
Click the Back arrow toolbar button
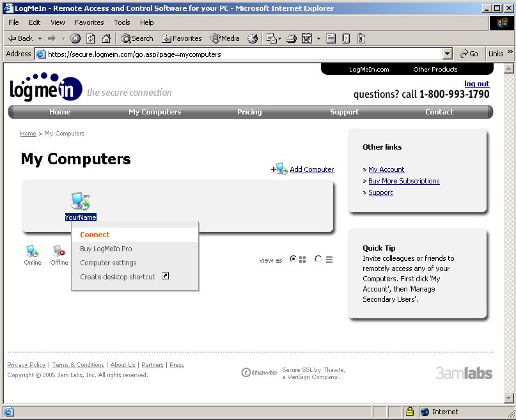point(20,38)
